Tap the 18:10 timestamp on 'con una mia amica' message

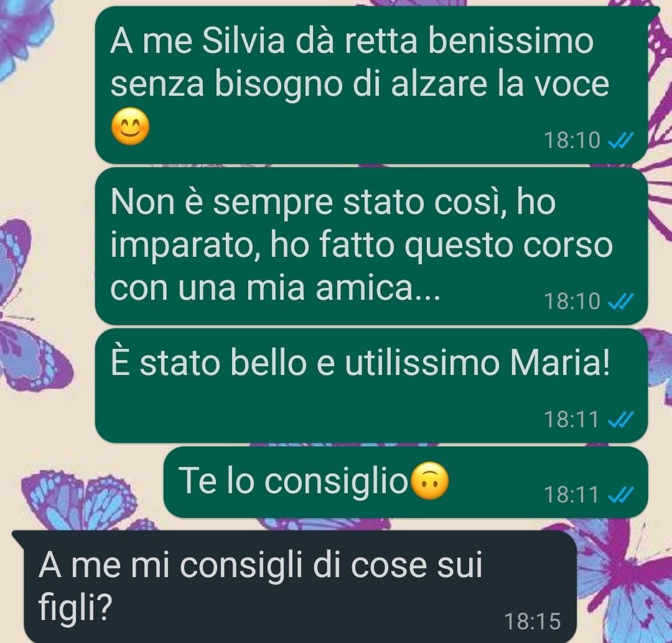[x=572, y=301]
